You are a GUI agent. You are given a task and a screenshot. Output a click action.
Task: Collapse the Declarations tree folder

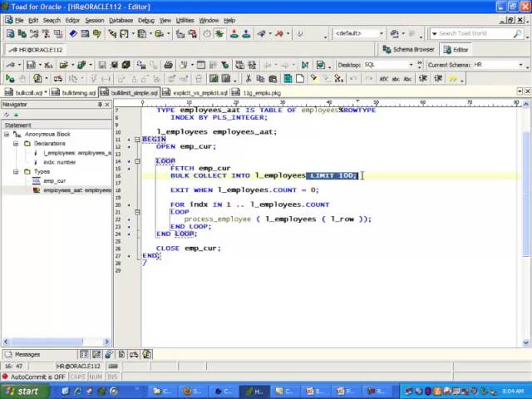16,144
